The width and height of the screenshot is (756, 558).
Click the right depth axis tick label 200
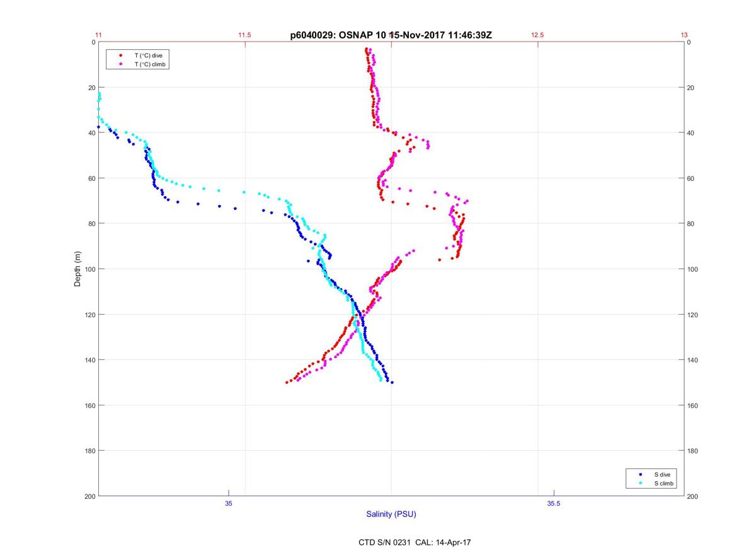point(693,496)
